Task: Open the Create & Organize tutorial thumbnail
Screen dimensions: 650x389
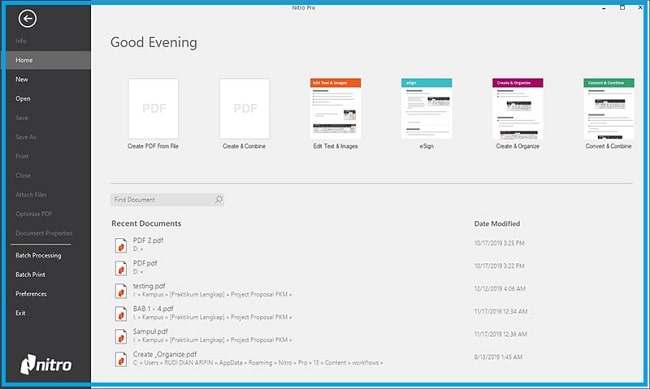Action: (x=518, y=109)
